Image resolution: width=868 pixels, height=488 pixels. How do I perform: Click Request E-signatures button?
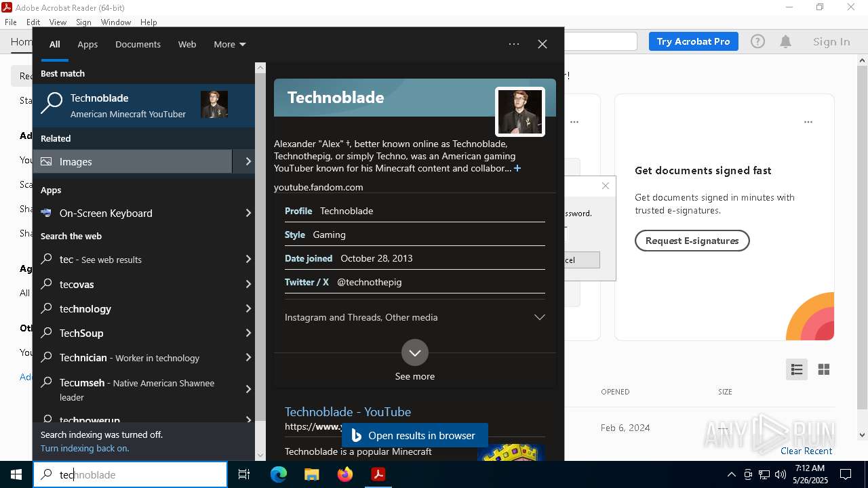click(x=692, y=241)
